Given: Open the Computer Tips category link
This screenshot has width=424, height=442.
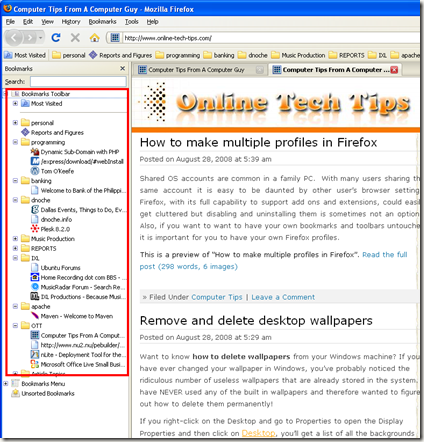Looking at the screenshot, I should (217, 297).
